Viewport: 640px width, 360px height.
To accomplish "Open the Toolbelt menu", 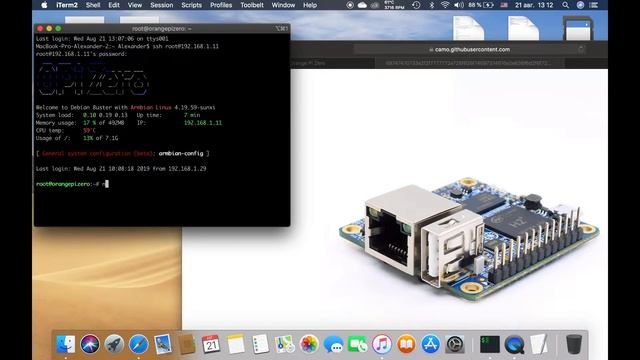I will (x=252, y=5).
